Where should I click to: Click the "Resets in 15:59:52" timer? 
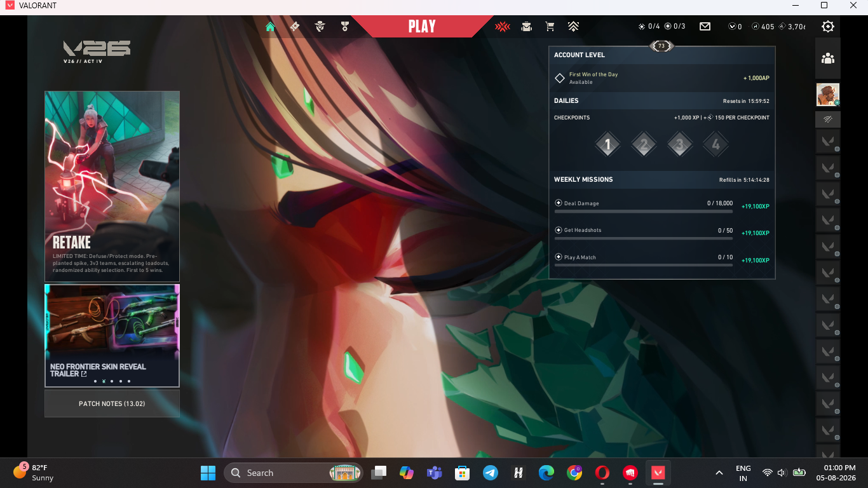(746, 101)
